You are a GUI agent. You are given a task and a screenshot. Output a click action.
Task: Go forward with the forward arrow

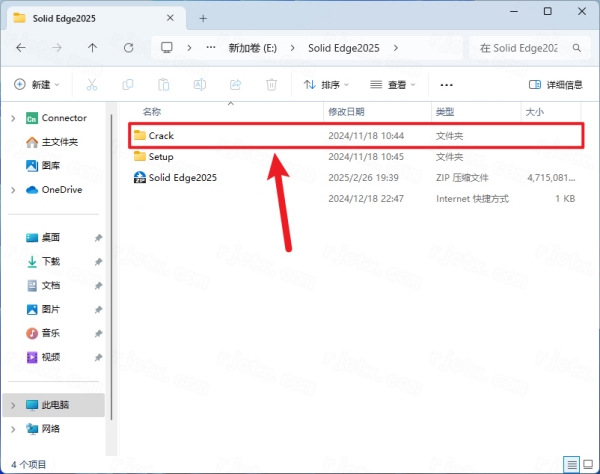[57, 48]
